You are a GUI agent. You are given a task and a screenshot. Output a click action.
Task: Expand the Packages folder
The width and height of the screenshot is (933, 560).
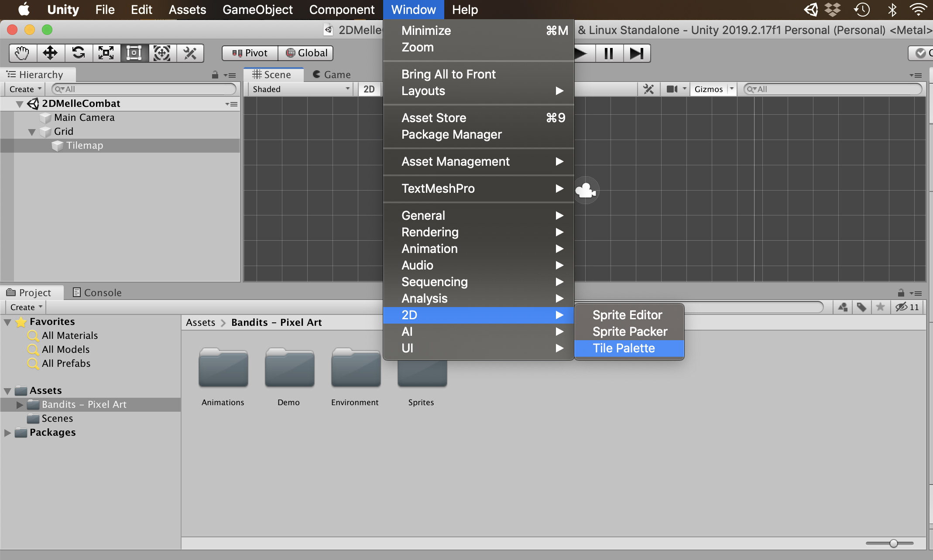(x=7, y=433)
